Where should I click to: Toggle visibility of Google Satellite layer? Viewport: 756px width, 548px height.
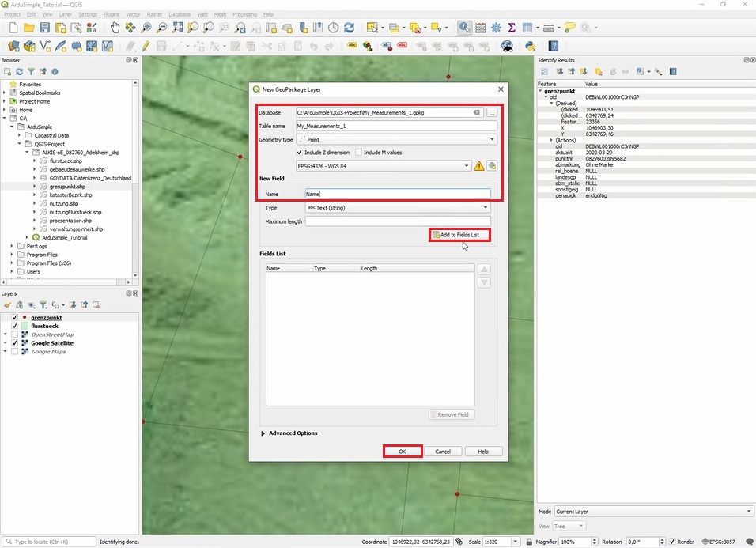14,343
